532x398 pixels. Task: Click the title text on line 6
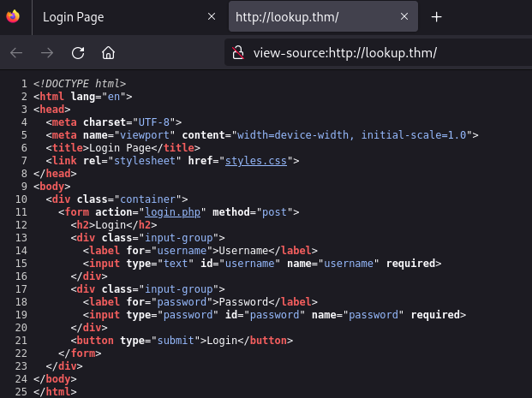[123, 147]
